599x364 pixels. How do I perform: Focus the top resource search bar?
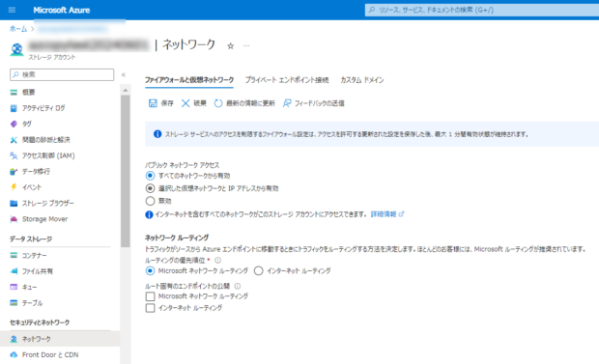click(x=482, y=10)
